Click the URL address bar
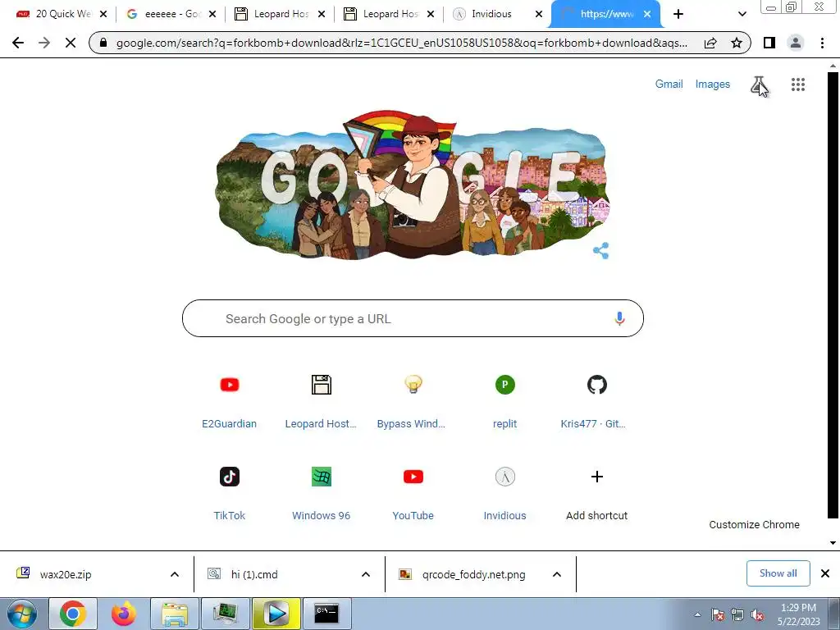Image resolution: width=840 pixels, height=630 pixels. pyautogui.click(x=402, y=43)
